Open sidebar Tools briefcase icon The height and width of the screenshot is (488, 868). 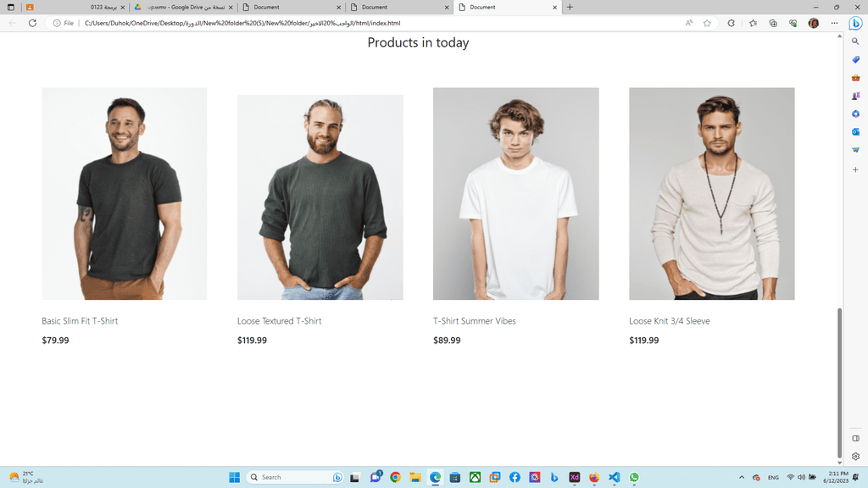[x=855, y=78]
